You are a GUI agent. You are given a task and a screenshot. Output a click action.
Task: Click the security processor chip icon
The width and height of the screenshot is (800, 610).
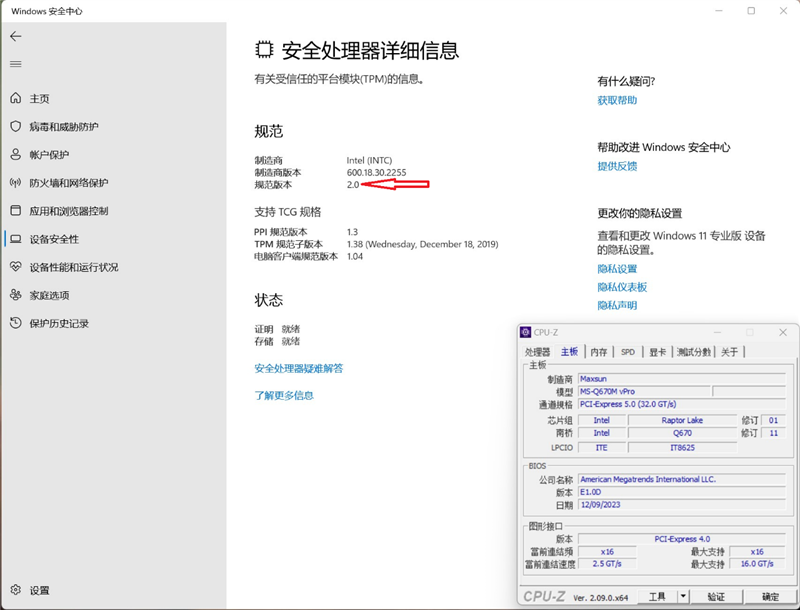pos(264,49)
